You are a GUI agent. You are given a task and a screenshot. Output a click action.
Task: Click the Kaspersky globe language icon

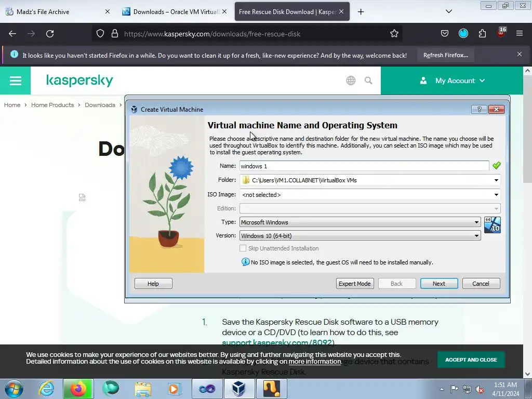(x=351, y=81)
